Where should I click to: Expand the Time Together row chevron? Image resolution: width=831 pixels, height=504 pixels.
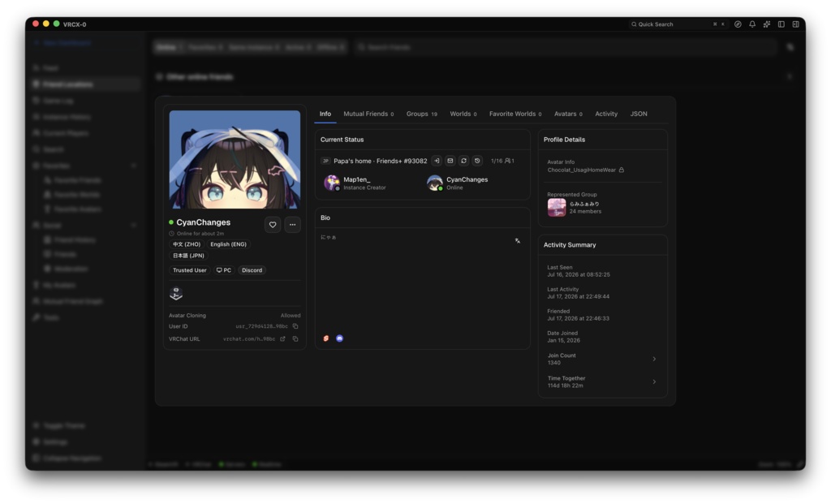(x=654, y=382)
